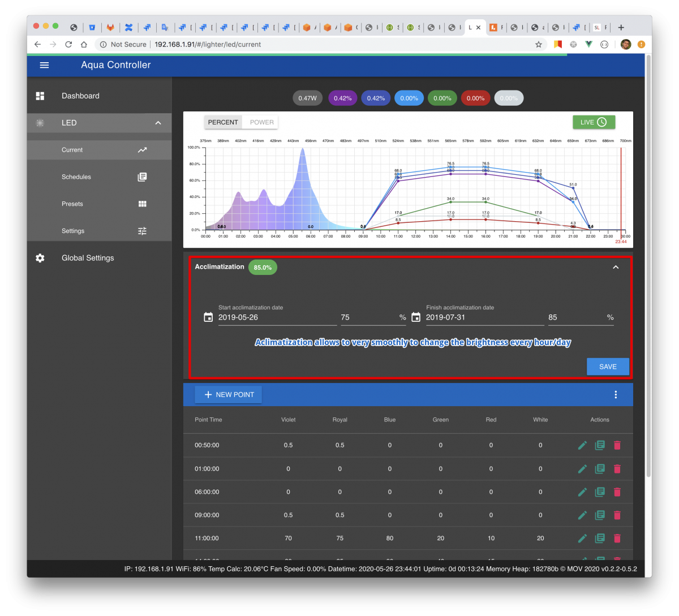Delete the 11:00:00 schedule point
The width and height of the screenshot is (679, 616).
tap(617, 539)
